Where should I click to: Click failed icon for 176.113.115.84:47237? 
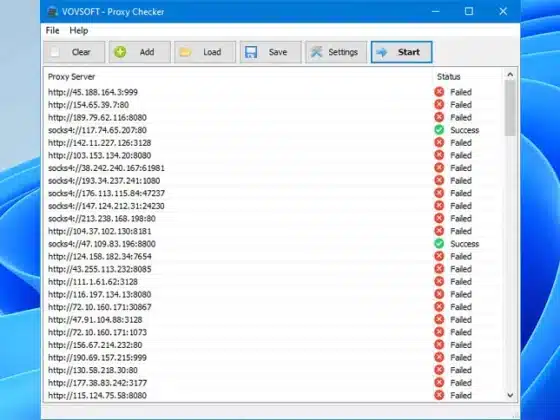tap(439, 193)
